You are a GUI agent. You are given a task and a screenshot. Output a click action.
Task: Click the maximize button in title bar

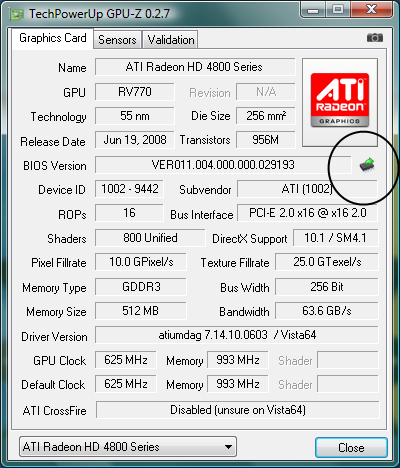[x=338, y=9]
